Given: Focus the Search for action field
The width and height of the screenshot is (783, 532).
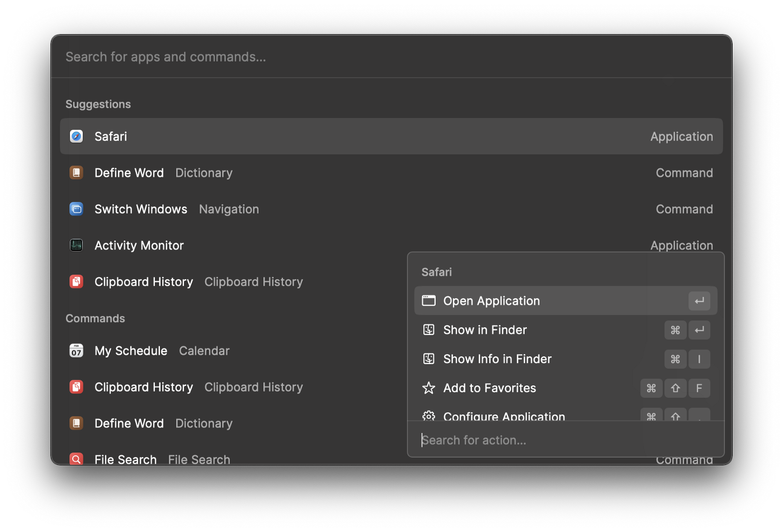Looking at the screenshot, I should click(x=565, y=440).
